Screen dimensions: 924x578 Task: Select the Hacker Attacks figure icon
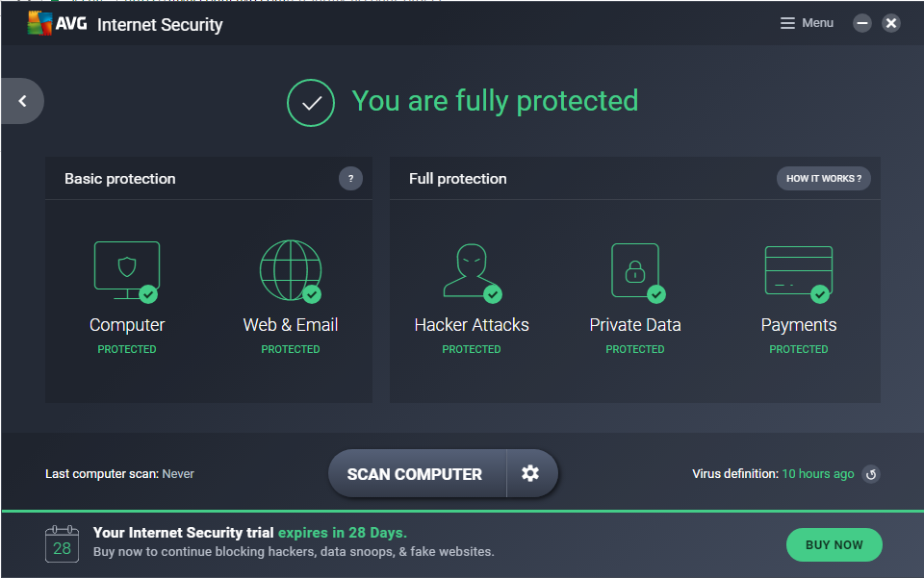click(471, 270)
